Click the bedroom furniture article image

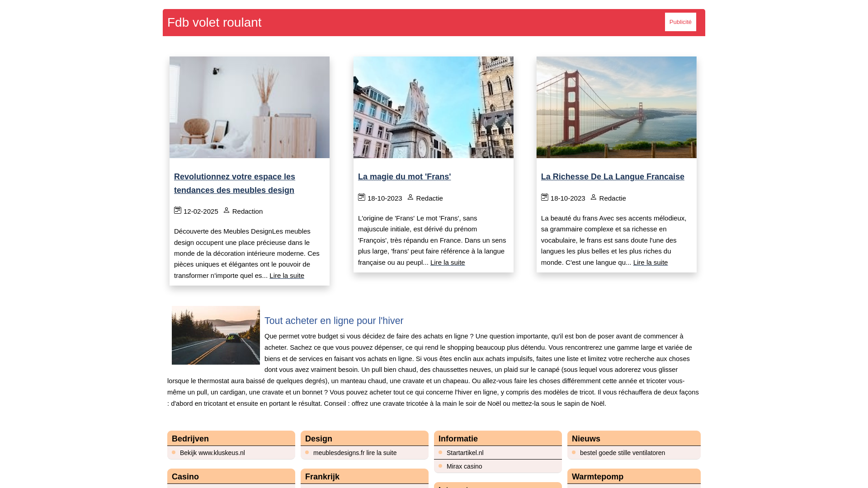click(x=250, y=107)
